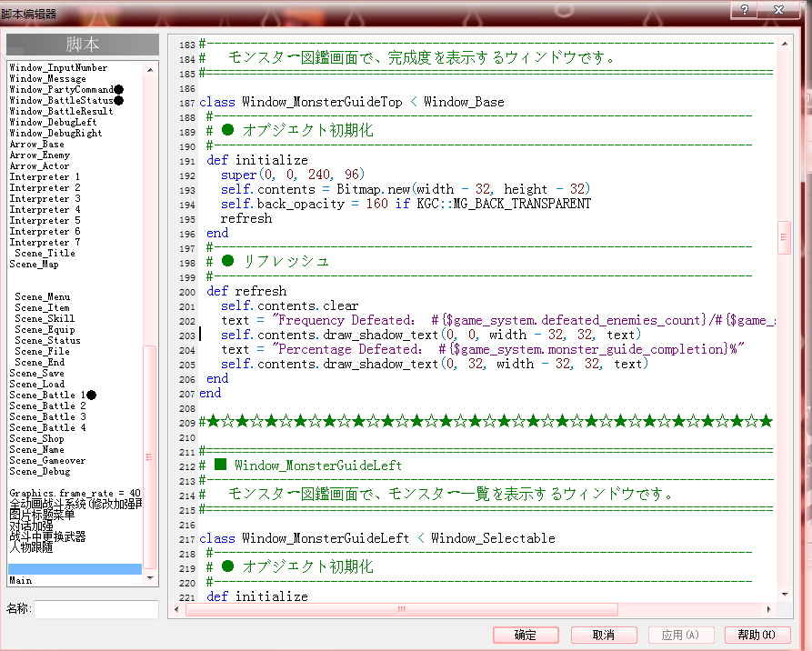812x651 pixels.
Task: Click the script list scrollbar thumb
Action: click(150, 456)
